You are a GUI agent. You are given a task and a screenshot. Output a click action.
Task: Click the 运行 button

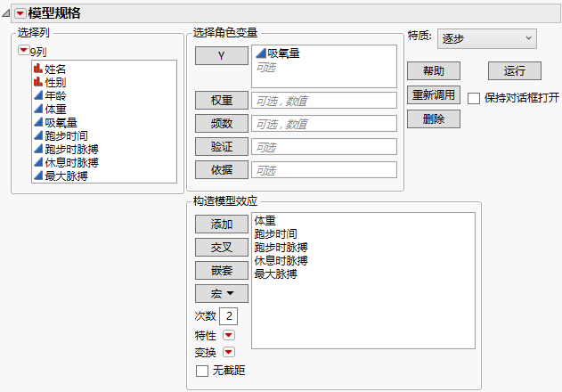click(514, 70)
